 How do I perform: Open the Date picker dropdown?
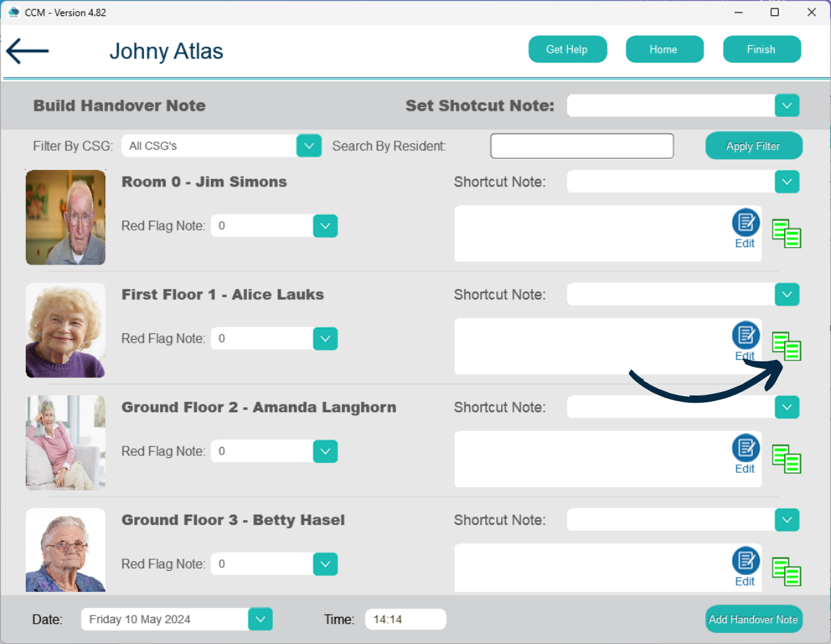tap(260, 619)
